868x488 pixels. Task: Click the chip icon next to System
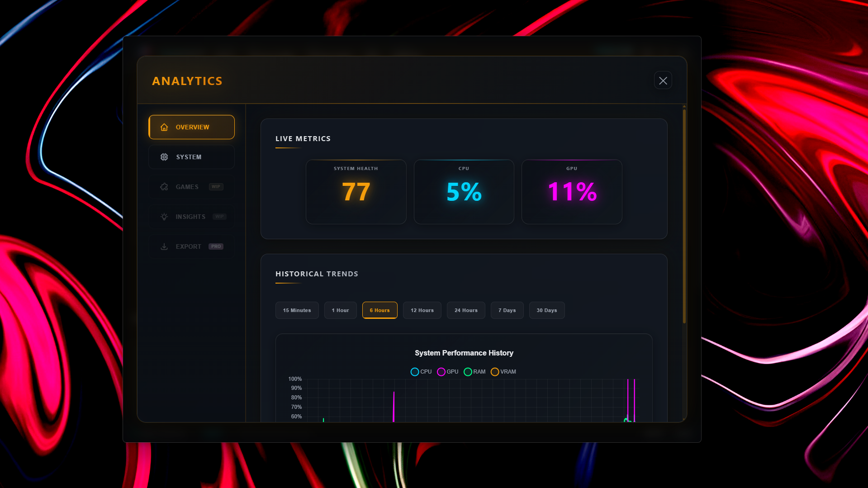pos(164,156)
